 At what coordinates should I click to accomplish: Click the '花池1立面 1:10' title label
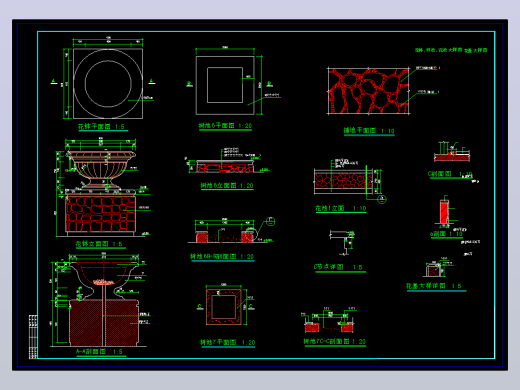341,208
